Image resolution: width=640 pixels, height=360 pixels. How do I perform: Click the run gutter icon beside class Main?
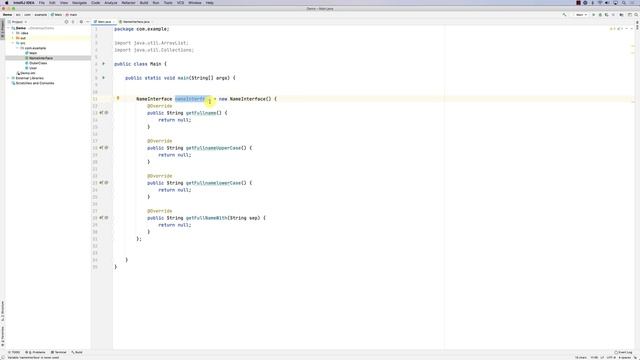(104, 64)
